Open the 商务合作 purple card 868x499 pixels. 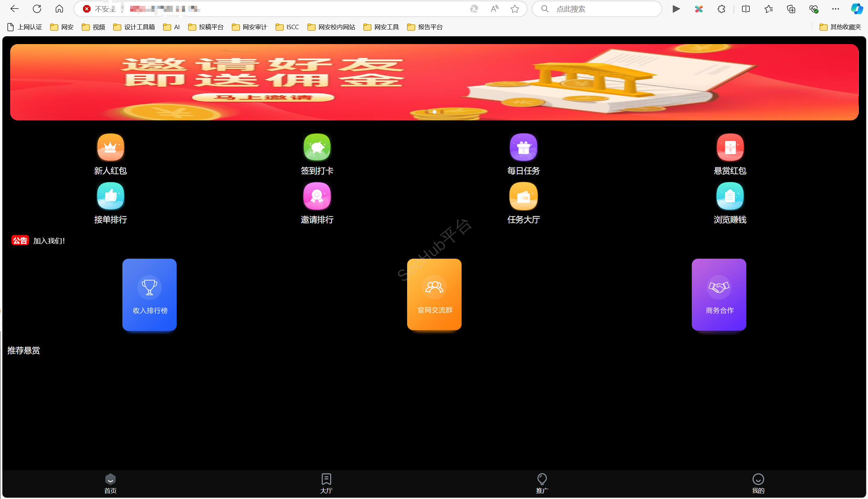[x=719, y=294]
